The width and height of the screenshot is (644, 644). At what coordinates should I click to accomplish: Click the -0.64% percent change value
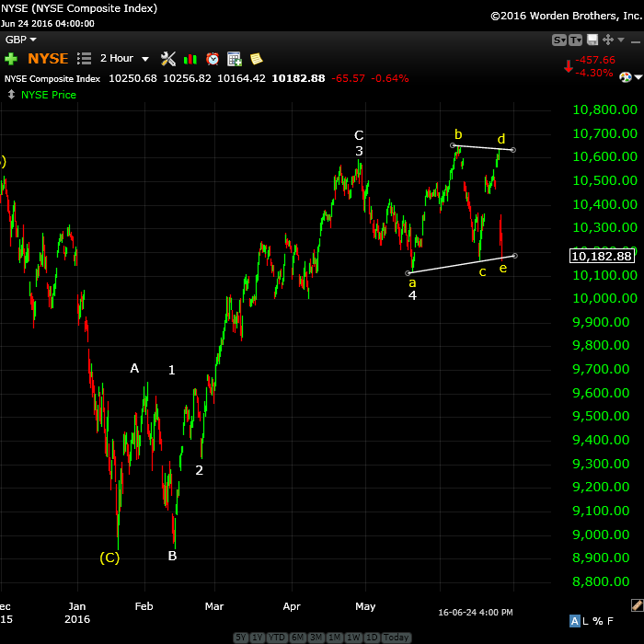click(x=390, y=78)
